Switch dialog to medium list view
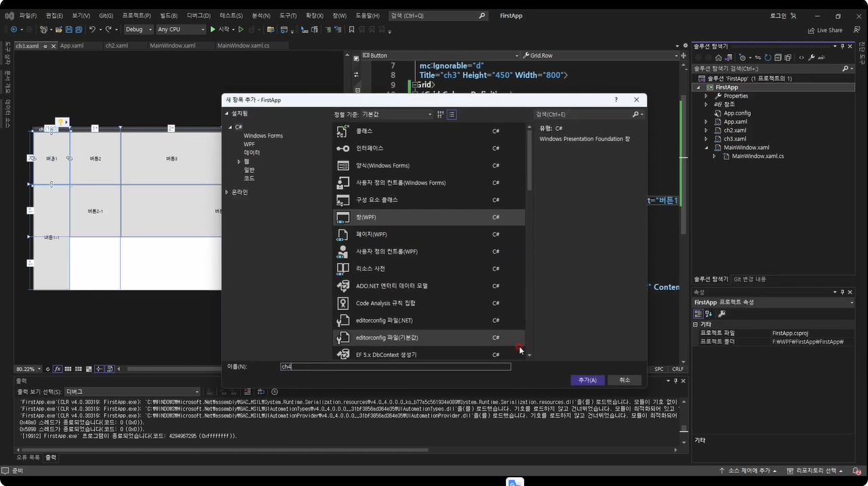The height and width of the screenshot is (486, 868). [452, 115]
